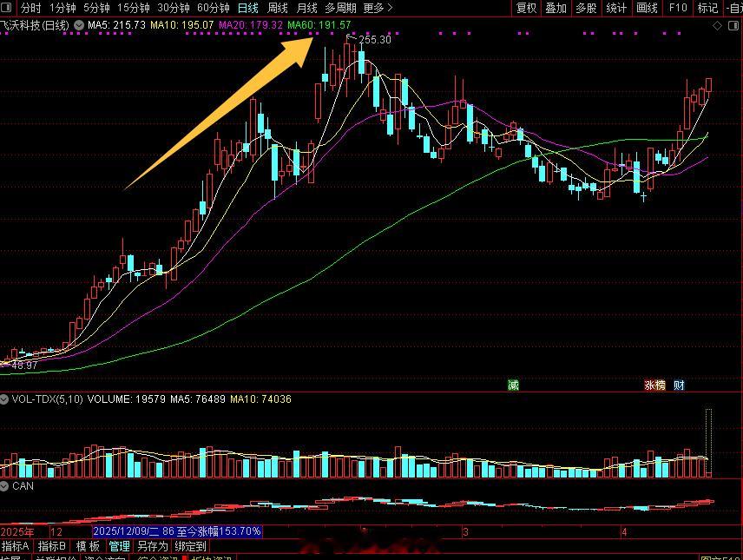The height and width of the screenshot is (560, 743).
Task: Click the volume MA10: 74036 label
Action: click(260, 399)
